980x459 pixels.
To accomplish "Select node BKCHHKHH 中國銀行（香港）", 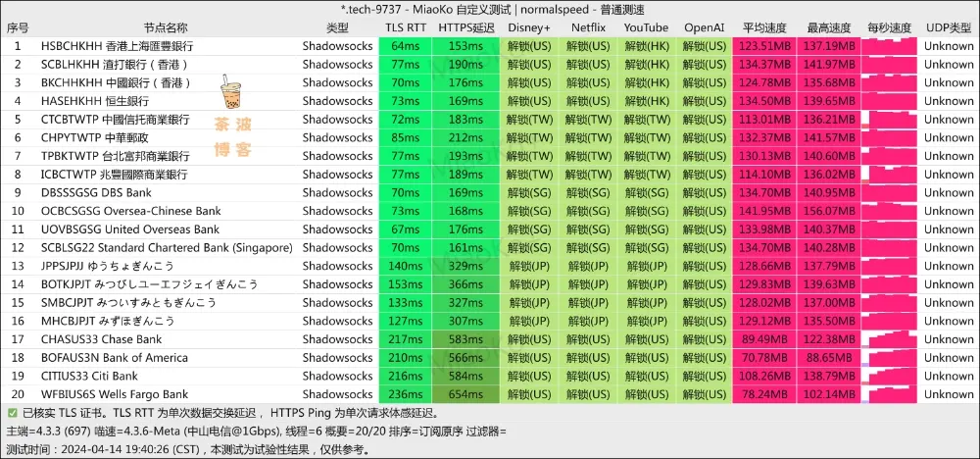I will 116,82.
